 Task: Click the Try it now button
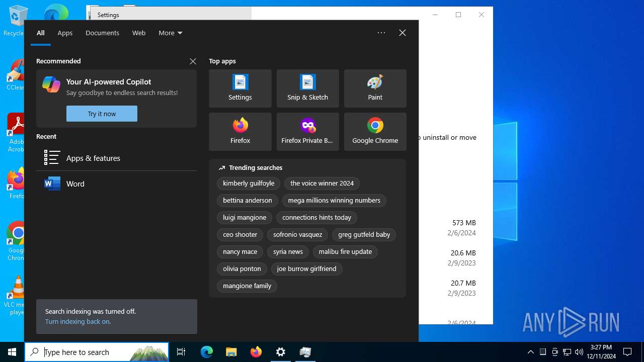[102, 114]
